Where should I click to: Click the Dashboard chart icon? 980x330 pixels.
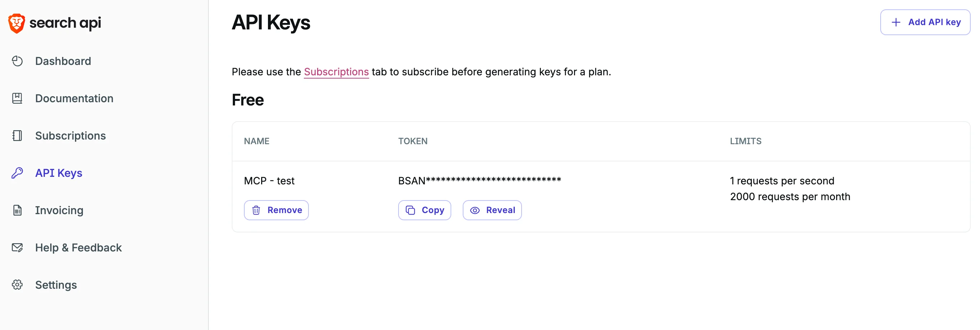17,61
